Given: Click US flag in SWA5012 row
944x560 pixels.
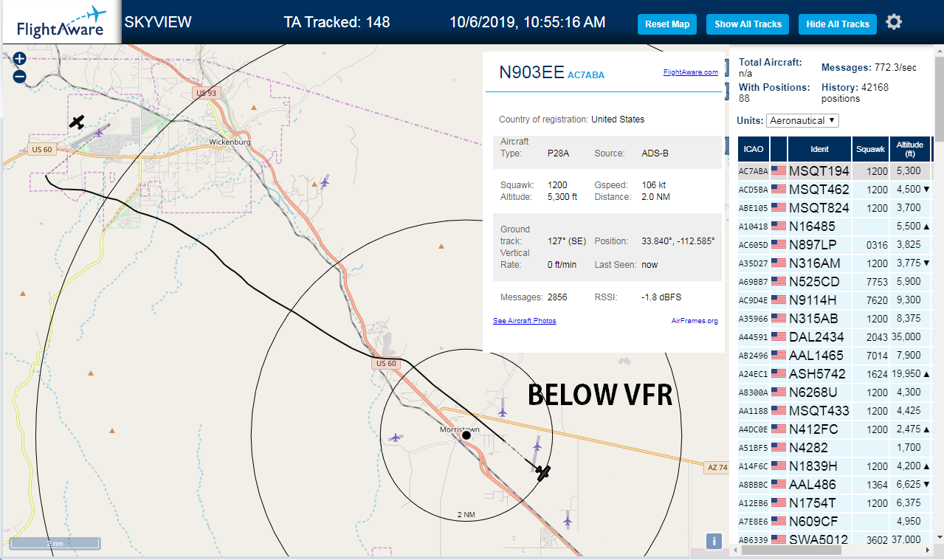Looking at the screenshot, I should pos(779,540).
